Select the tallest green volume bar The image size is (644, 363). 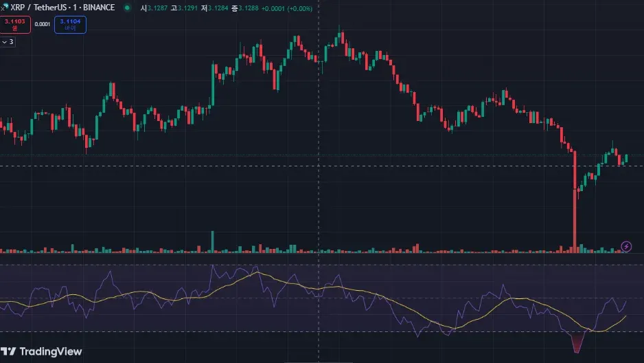(x=212, y=241)
